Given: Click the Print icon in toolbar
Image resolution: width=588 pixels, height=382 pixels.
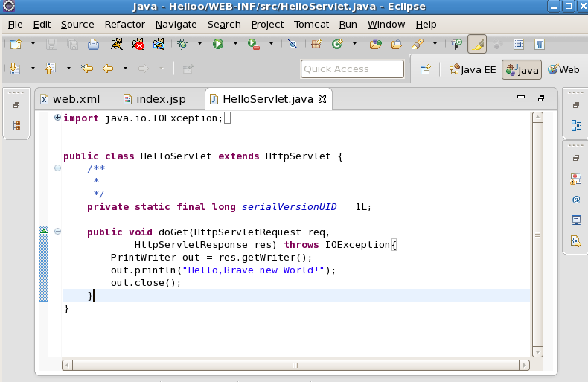Looking at the screenshot, I should click(93, 44).
